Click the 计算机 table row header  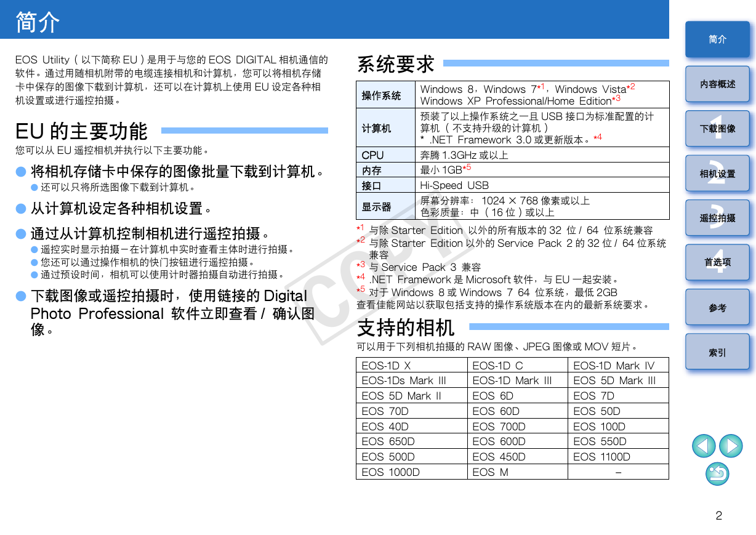[387, 128]
